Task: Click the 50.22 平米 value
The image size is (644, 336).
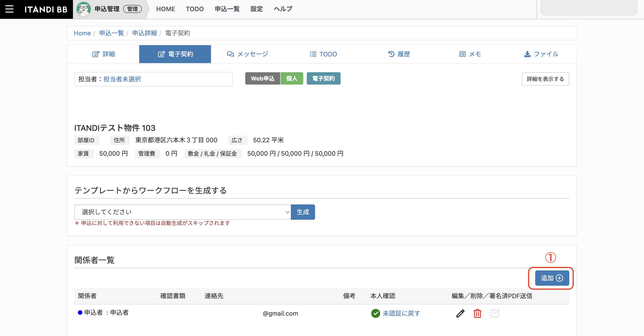Action: point(268,140)
